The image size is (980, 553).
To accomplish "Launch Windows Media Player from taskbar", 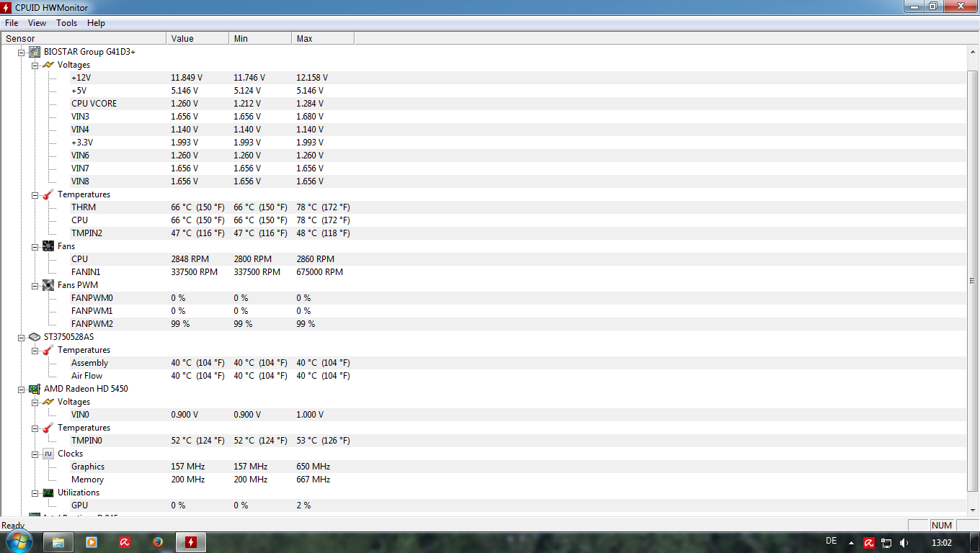I will (x=92, y=542).
